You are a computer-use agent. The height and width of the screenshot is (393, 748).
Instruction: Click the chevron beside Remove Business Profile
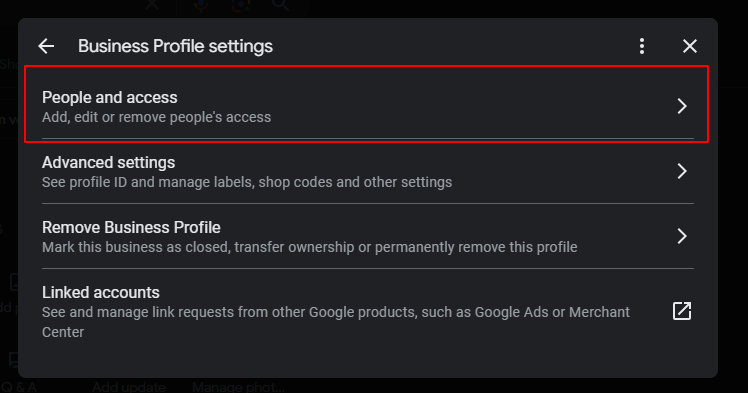pos(682,236)
